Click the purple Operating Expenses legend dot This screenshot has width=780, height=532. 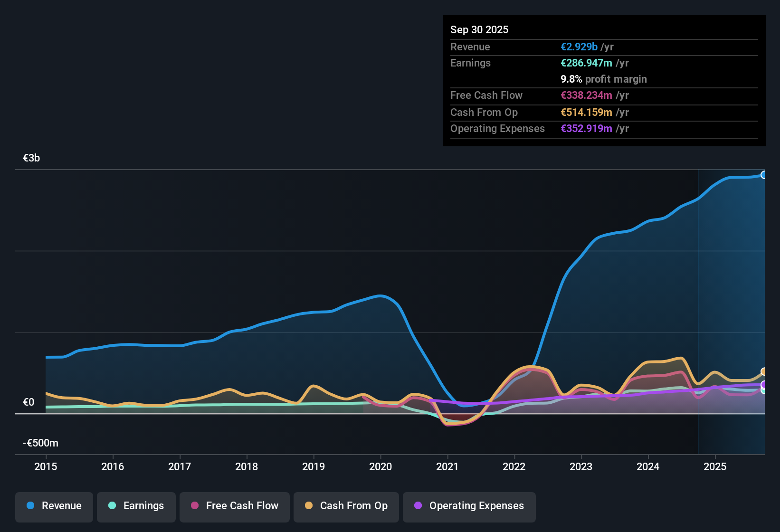pos(418,505)
